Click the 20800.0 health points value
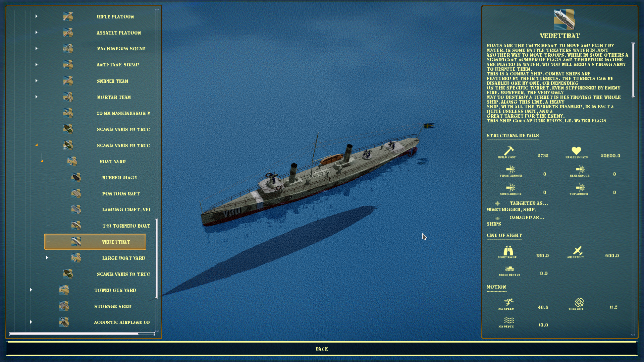The image size is (644, 362). tap(610, 156)
